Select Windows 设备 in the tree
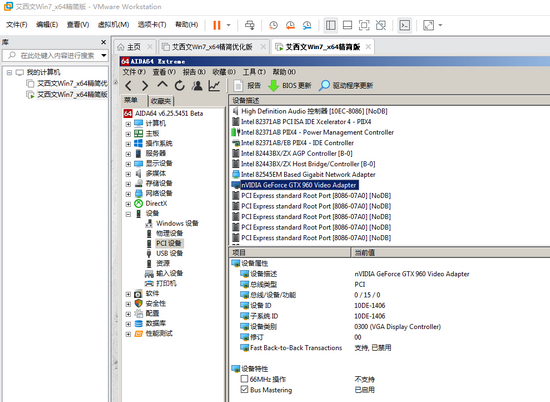550x402 pixels. (x=177, y=223)
